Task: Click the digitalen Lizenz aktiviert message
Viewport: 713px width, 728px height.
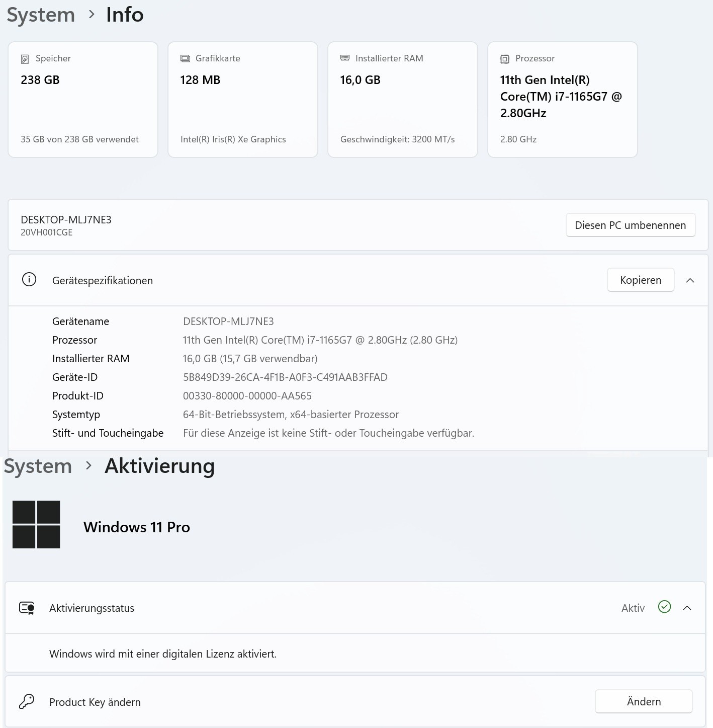Action: tap(163, 654)
